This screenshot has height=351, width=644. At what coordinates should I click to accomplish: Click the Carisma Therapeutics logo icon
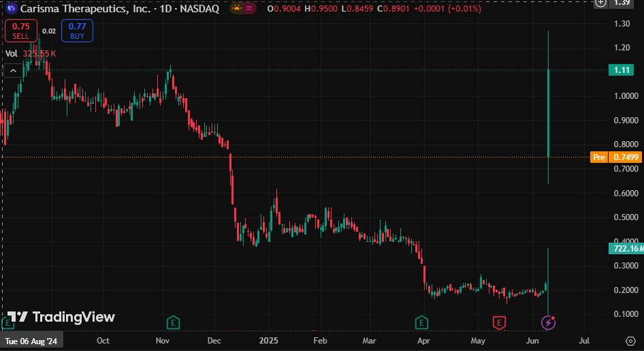click(12, 8)
